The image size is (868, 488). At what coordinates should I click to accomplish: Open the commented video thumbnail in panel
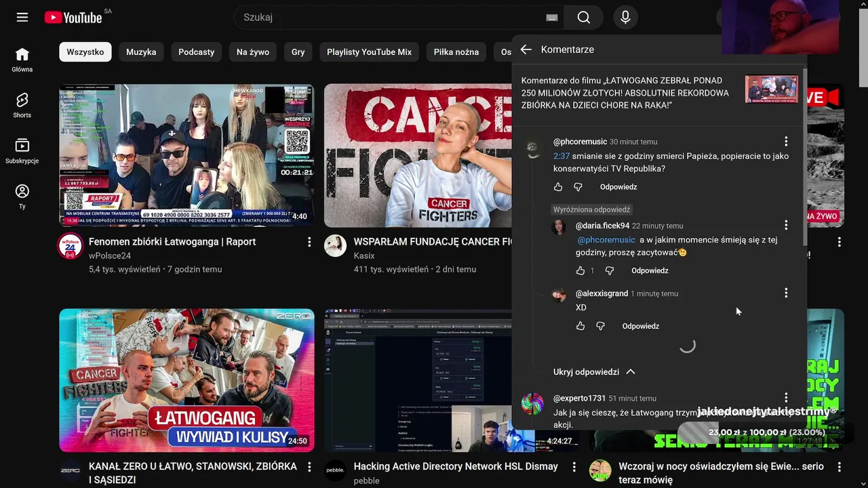click(772, 89)
